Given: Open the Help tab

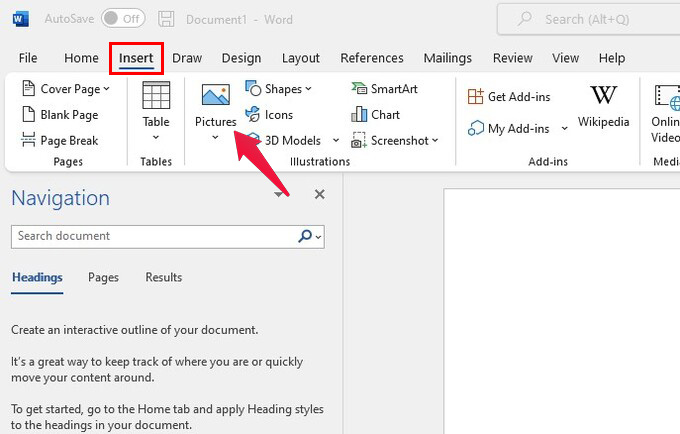Looking at the screenshot, I should [x=611, y=58].
